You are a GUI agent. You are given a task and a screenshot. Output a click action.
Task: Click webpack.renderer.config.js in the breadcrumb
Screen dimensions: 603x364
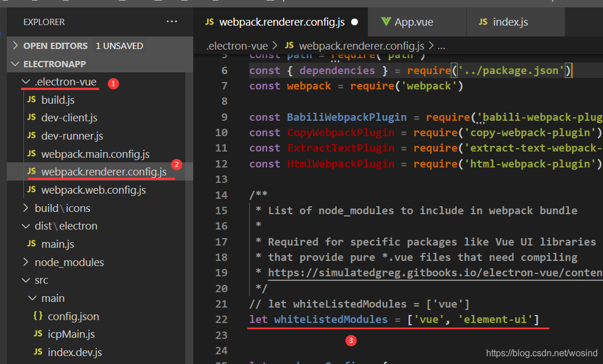pyautogui.click(x=361, y=46)
